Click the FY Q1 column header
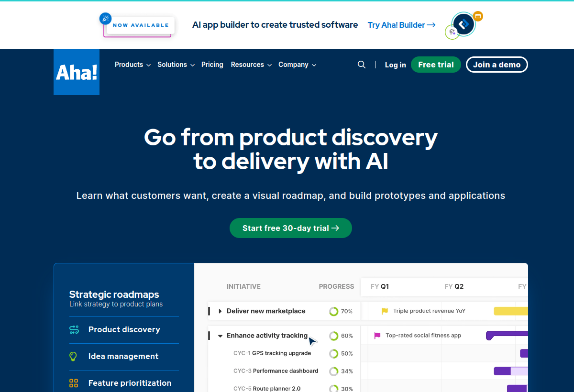574x392 pixels. pyautogui.click(x=380, y=286)
